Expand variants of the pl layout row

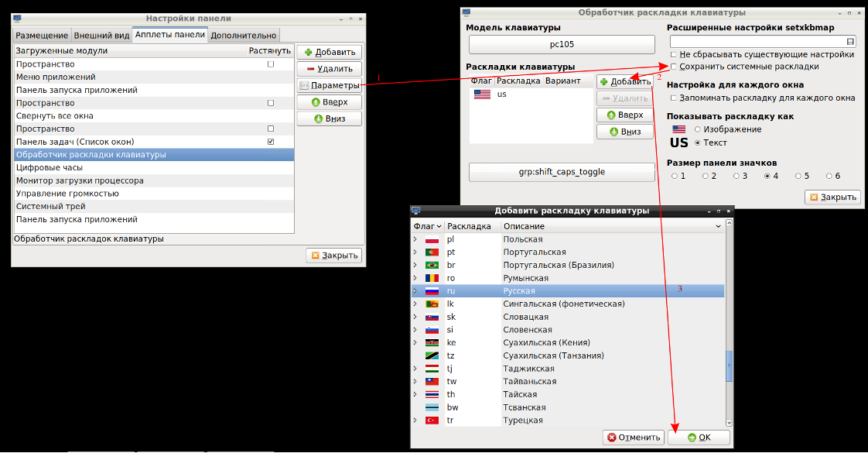pyautogui.click(x=415, y=239)
